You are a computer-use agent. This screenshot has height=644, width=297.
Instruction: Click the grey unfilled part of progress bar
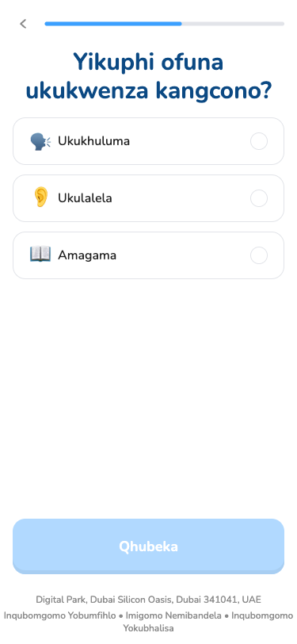pos(233,24)
